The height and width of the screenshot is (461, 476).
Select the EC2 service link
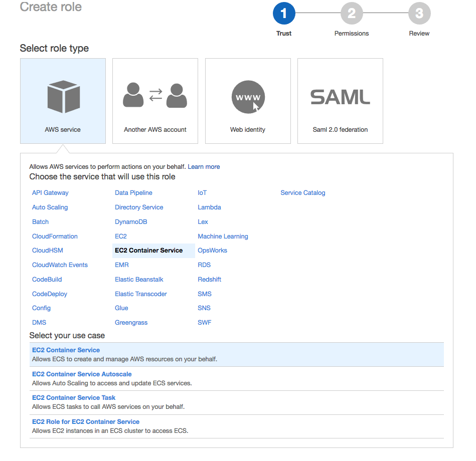121,237
